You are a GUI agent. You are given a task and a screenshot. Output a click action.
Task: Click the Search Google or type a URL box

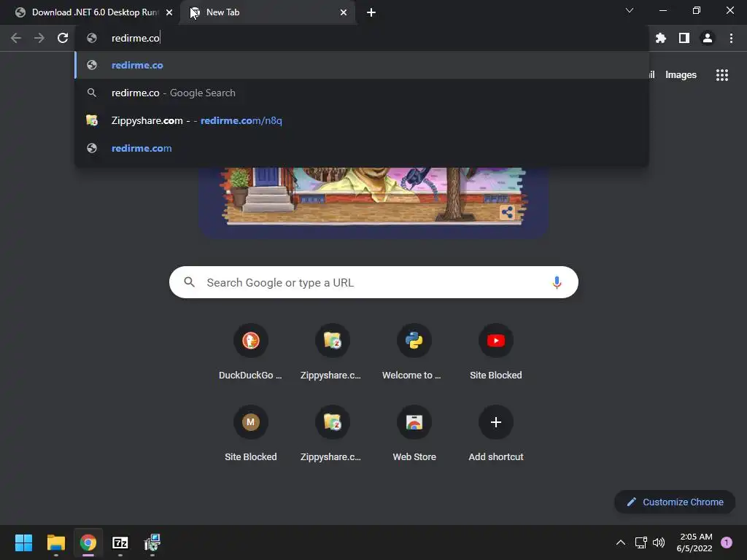(x=373, y=282)
